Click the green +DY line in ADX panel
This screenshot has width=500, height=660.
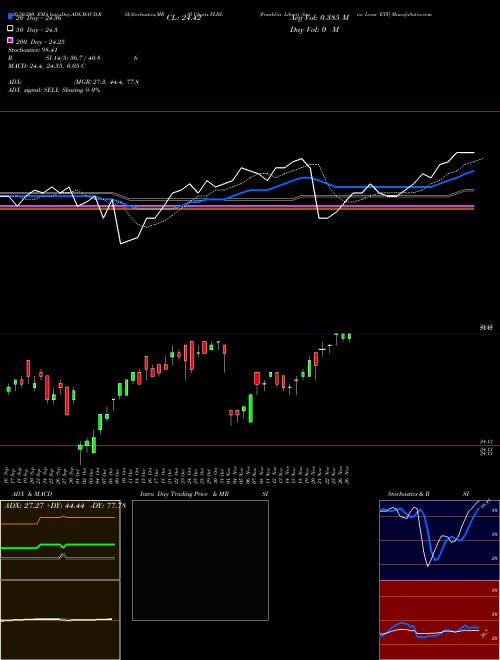[x=58, y=546]
